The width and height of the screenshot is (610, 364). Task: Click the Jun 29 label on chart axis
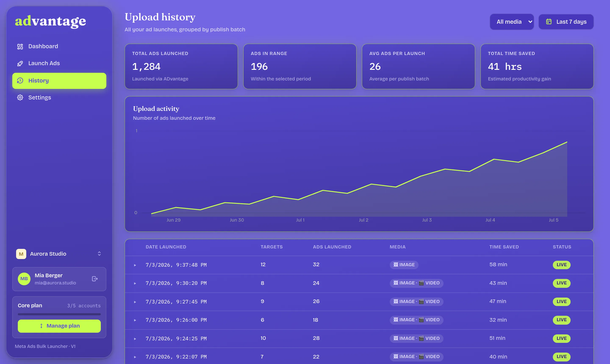pyautogui.click(x=173, y=220)
